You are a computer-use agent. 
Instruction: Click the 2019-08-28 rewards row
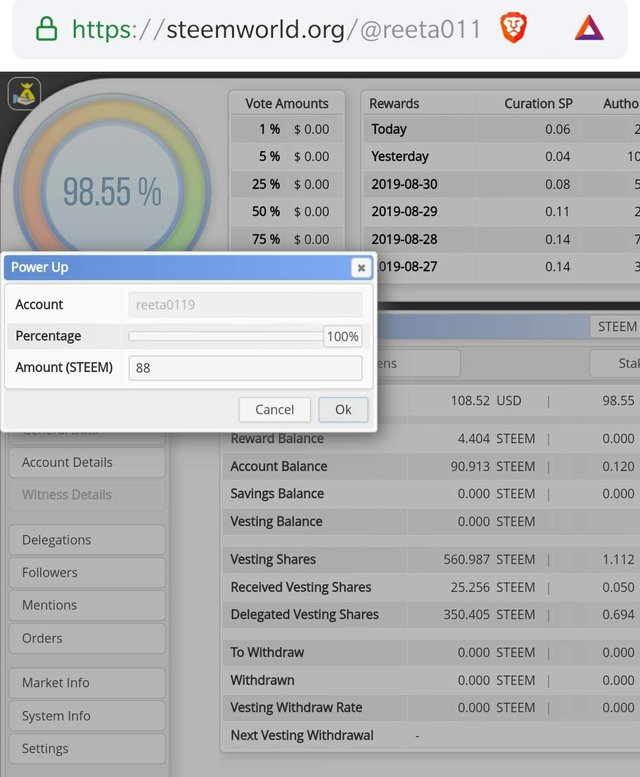(x=501, y=239)
